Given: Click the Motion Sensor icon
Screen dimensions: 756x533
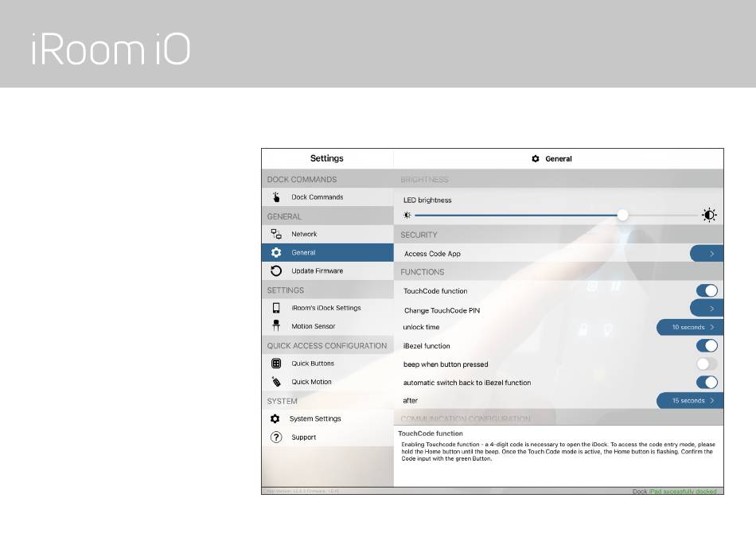Looking at the screenshot, I should click(x=276, y=326).
